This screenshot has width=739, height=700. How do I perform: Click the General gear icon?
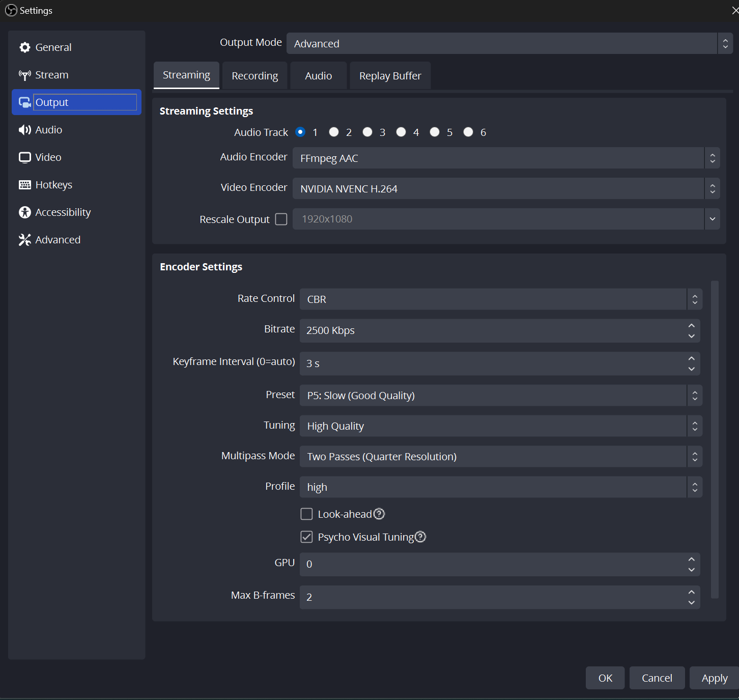[x=25, y=47]
